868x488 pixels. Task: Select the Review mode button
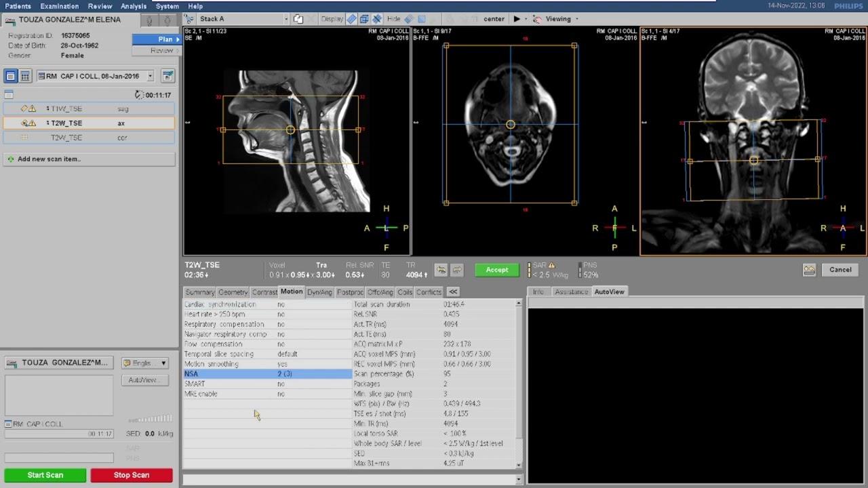(157, 51)
